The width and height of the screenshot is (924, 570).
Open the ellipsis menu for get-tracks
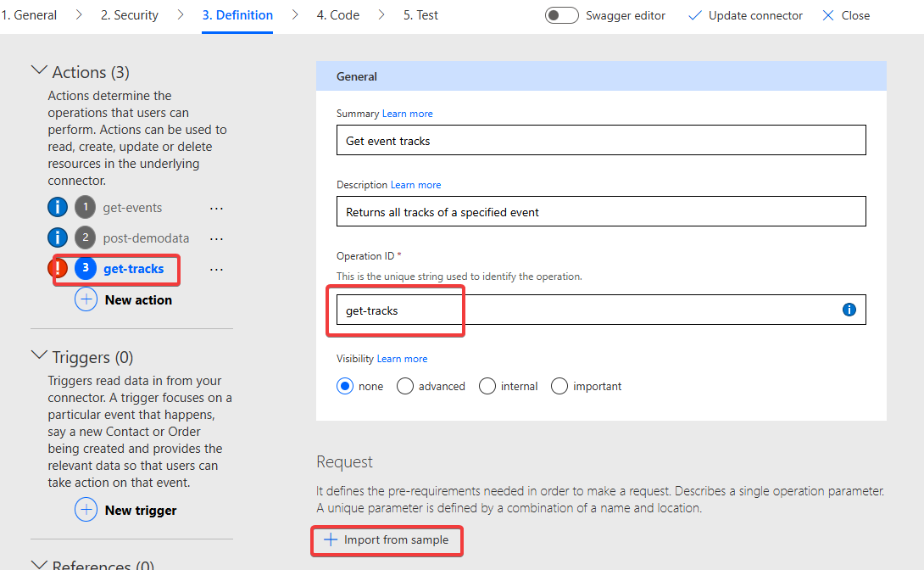[x=216, y=268]
